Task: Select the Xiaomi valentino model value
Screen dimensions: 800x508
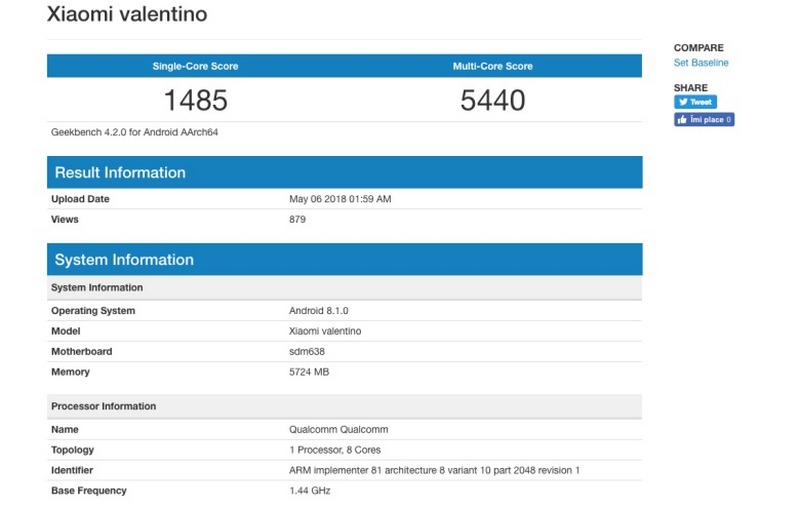Action: pos(325,331)
